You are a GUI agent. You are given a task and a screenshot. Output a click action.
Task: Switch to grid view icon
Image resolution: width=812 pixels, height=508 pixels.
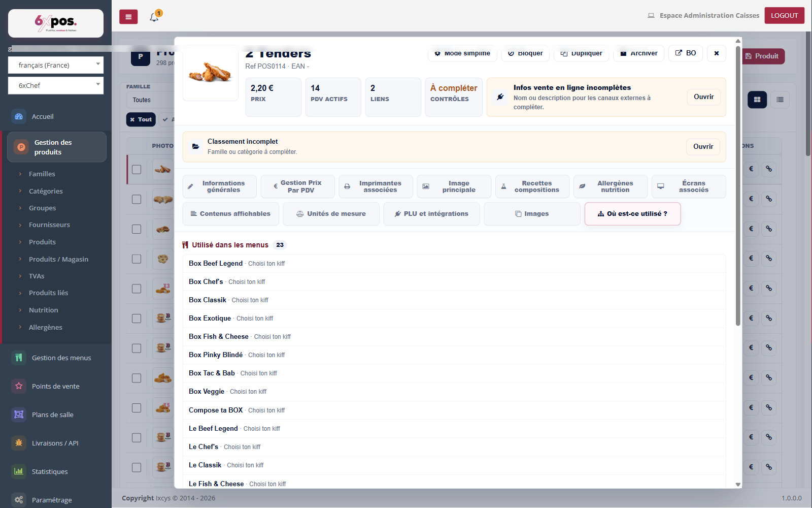coord(757,100)
